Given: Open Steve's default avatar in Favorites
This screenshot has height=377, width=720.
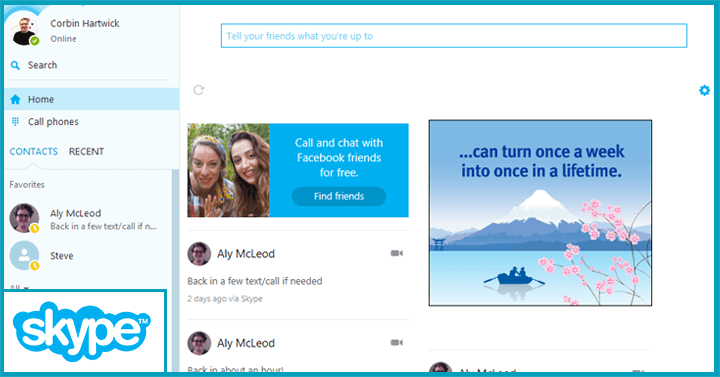Looking at the screenshot, I should pyautogui.click(x=24, y=255).
